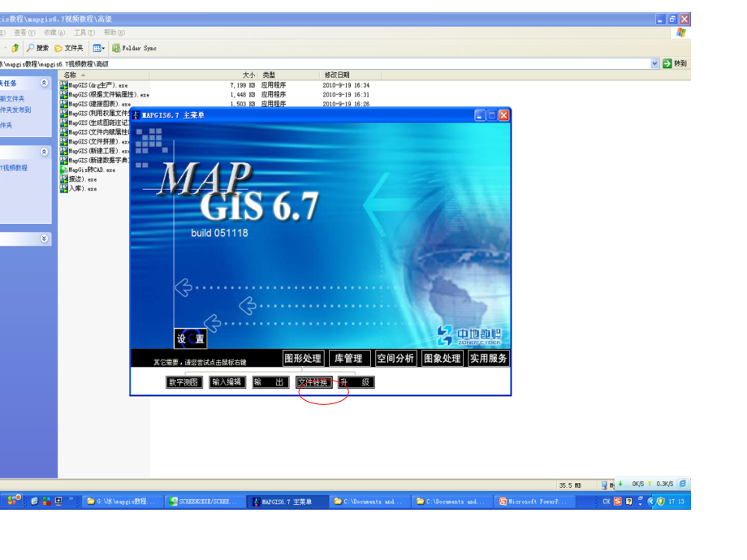Open the 图象处理 module
Image resolution: width=747 pixels, height=560 pixels.
442,359
